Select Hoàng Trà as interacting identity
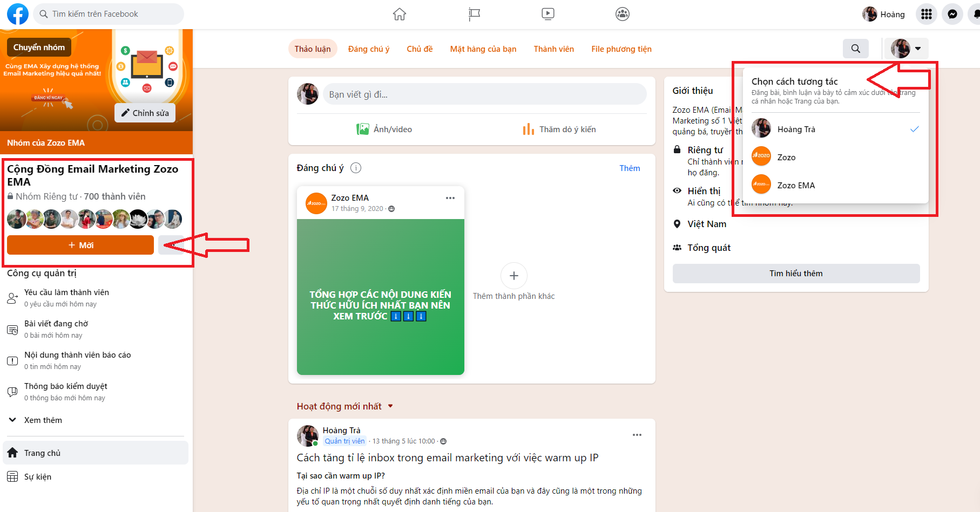Image resolution: width=980 pixels, height=512 pixels. point(835,129)
